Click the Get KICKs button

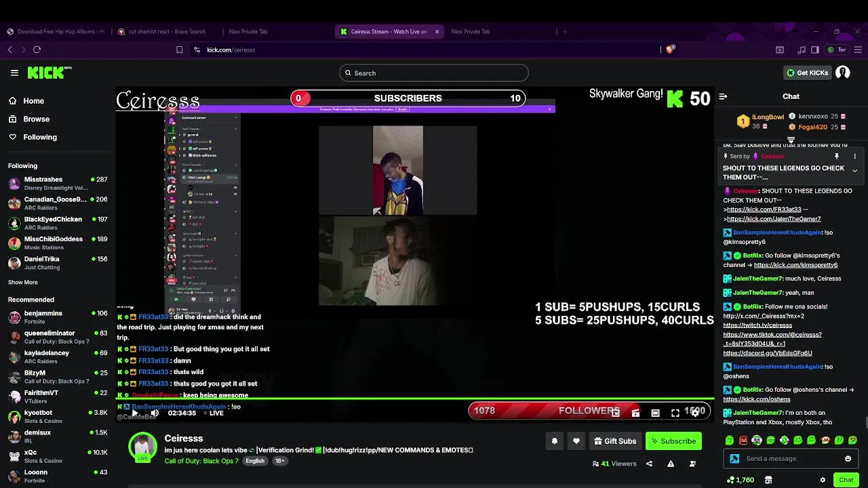[x=807, y=73]
